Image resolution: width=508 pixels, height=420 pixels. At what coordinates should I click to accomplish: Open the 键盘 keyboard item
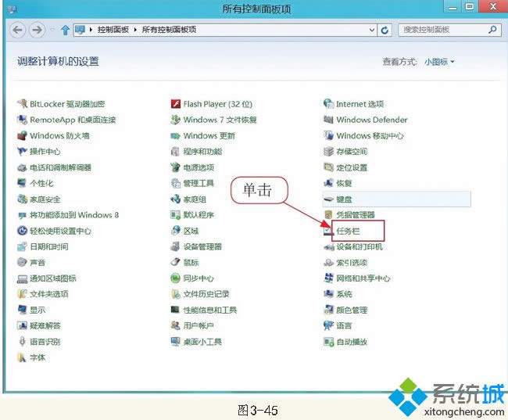tap(396, 199)
